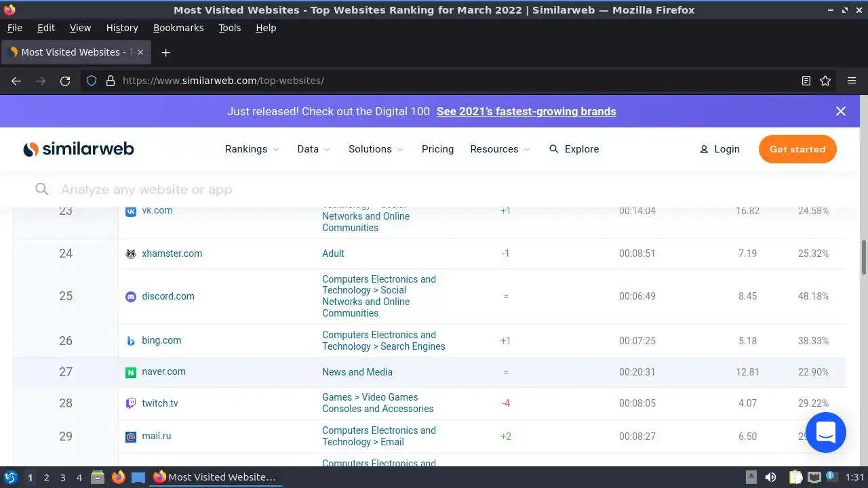
Task: Open the View menu
Action: tap(80, 28)
